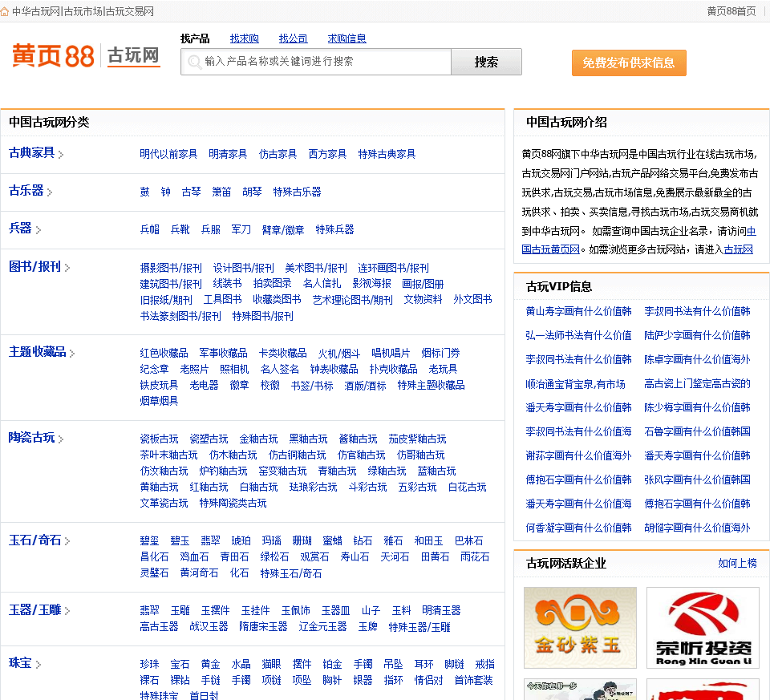This screenshot has height=700, width=770.
Task: Open the 黄河奇石 link
Action: 200,573
